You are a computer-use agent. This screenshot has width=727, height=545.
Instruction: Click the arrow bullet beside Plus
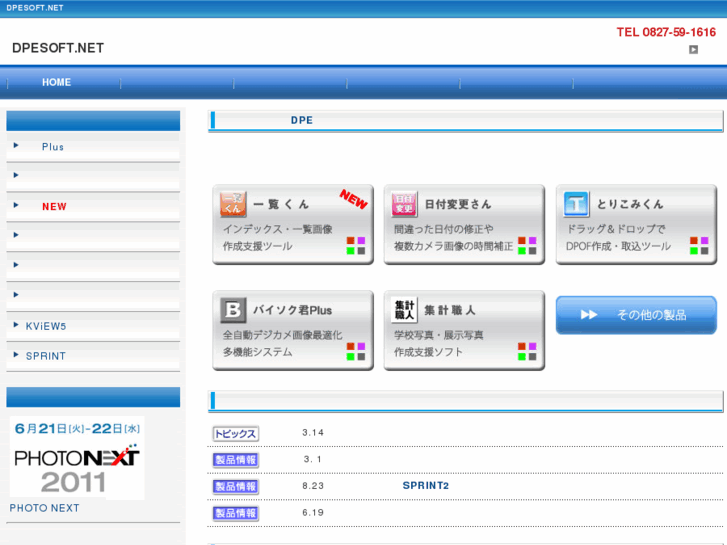click(16, 146)
